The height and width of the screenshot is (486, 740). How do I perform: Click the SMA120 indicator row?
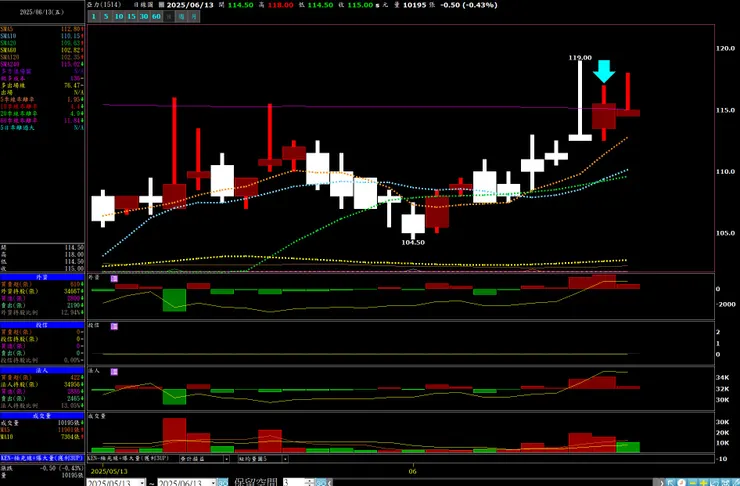click(x=42, y=57)
